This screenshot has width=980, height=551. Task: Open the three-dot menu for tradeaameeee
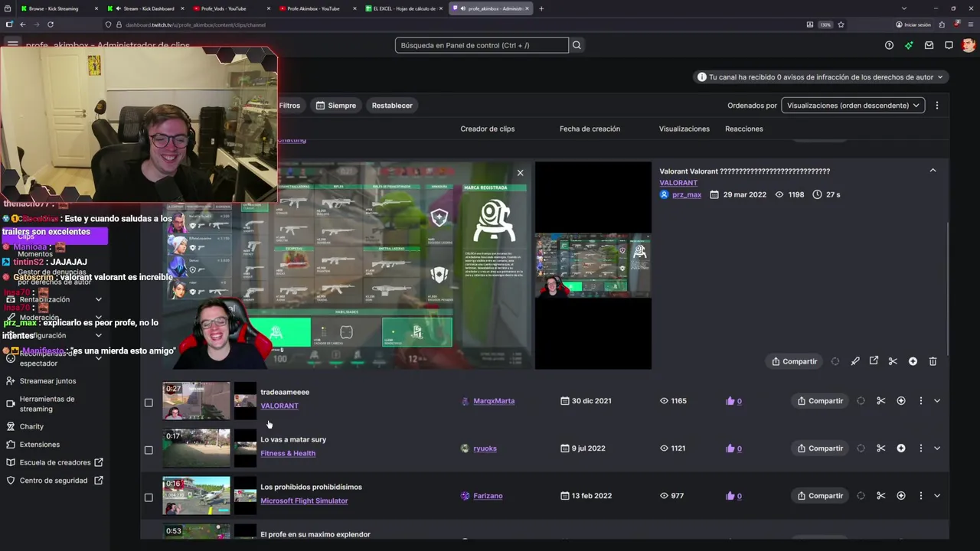click(x=920, y=401)
